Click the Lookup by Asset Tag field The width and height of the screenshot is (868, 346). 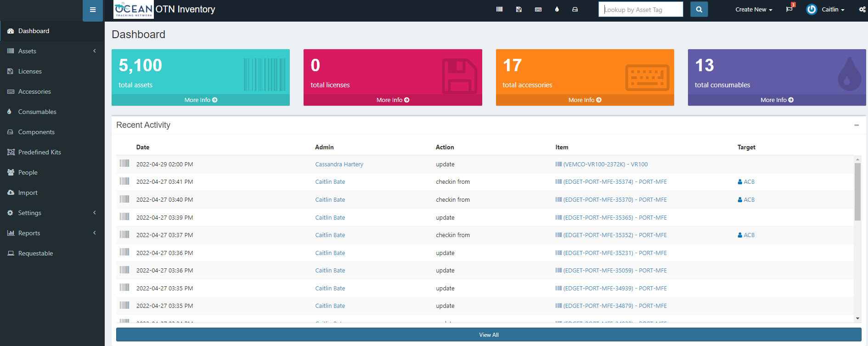pos(641,9)
